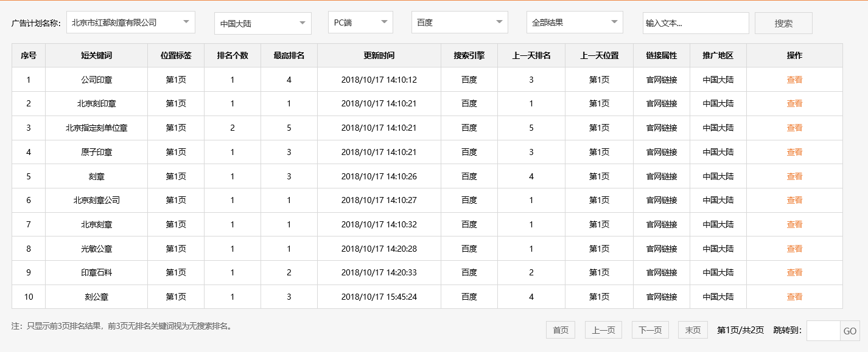
Task: Click the 搜索 search button
Action: pyautogui.click(x=783, y=22)
